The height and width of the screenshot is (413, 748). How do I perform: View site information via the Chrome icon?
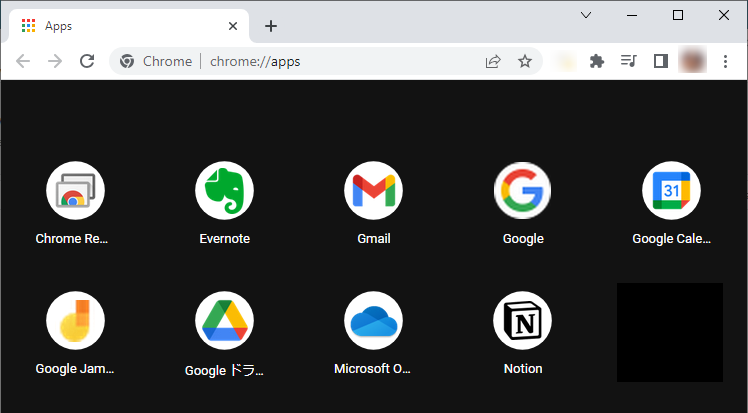[127, 61]
